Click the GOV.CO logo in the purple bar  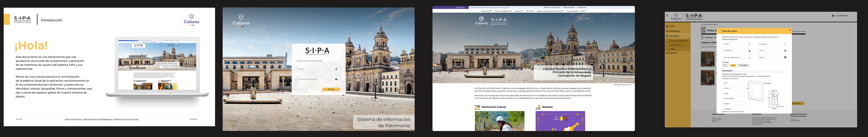pyautogui.click(x=460, y=7)
